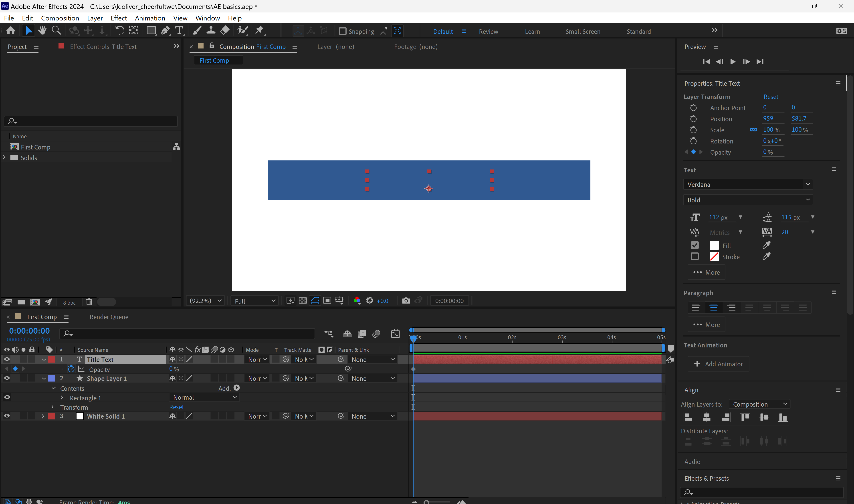The height and width of the screenshot is (504, 854).
Task: Open the Composition menu
Action: [x=60, y=18]
